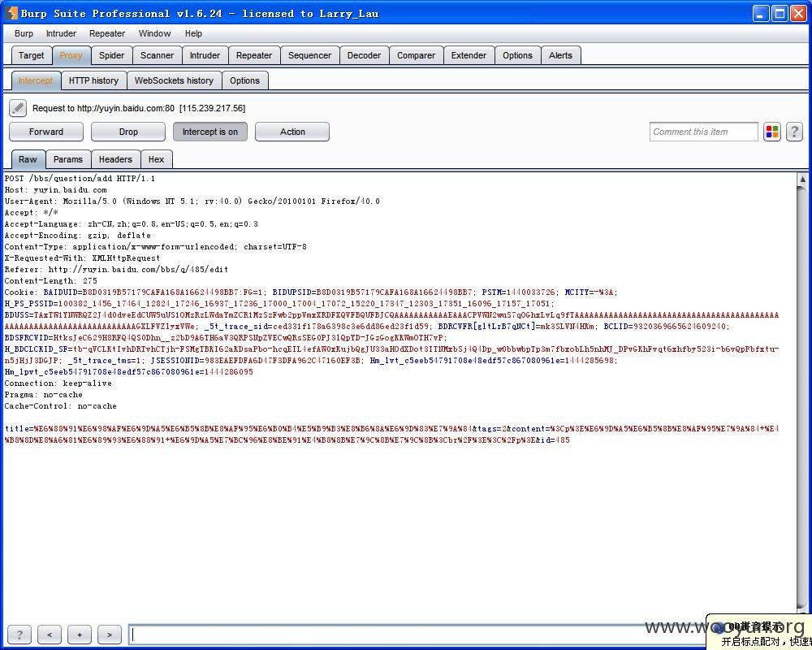Forward the intercepted request

(46, 132)
